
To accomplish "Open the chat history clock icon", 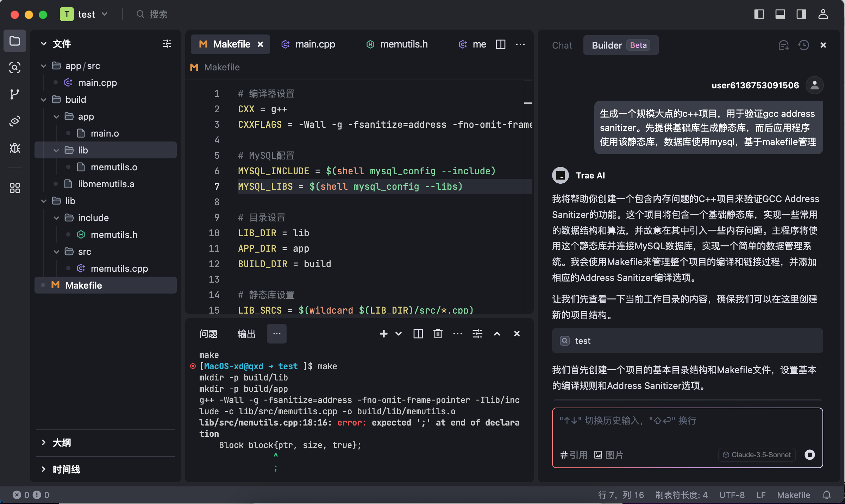I will pos(803,45).
